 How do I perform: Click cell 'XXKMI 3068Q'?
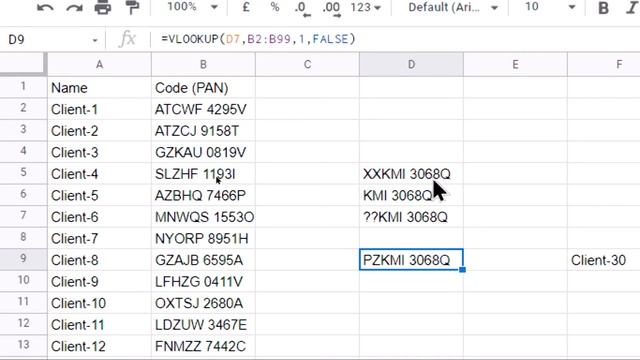click(411, 174)
